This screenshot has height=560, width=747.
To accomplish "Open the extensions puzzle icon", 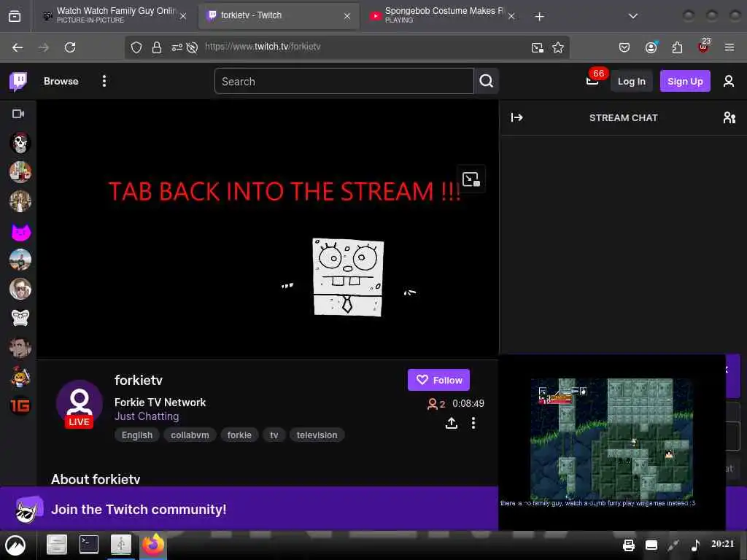I will point(677,47).
